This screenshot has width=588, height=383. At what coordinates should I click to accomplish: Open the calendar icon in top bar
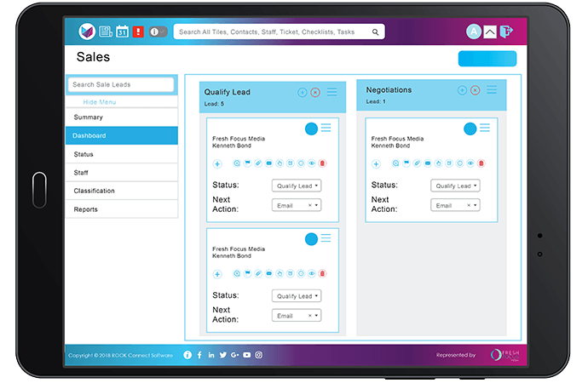coord(122,31)
